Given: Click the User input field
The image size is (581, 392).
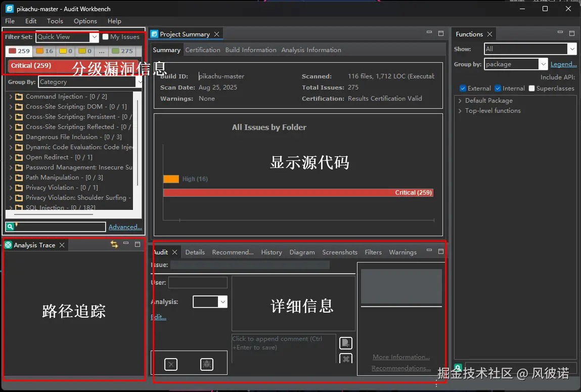Looking at the screenshot, I should [198, 282].
